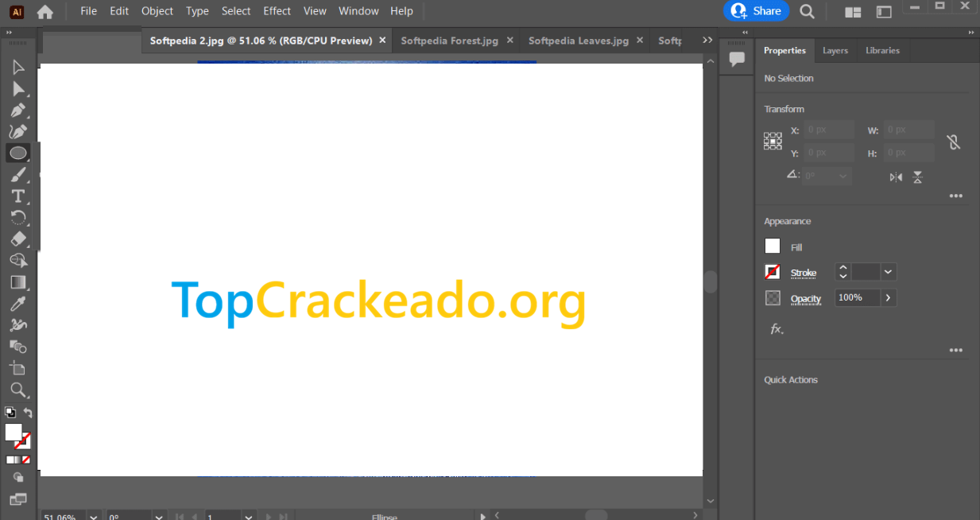This screenshot has width=980, height=520.
Task: Select the Rotate tool
Action: click(x=18, y=218)
